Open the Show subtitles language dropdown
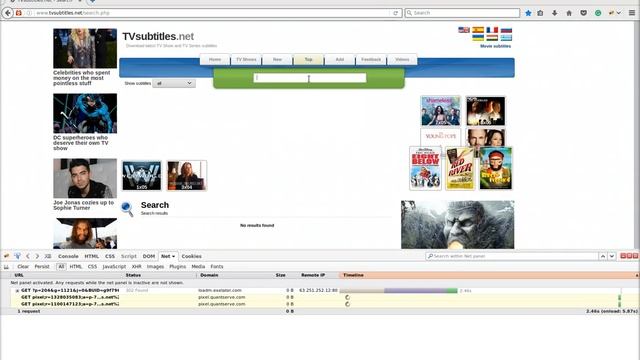Viewport: 640px width, 360px height. click(x=174, y=83)
